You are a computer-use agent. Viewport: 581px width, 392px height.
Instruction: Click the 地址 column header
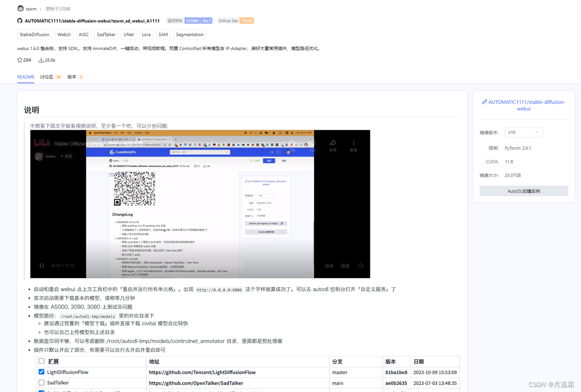tap(154, 362)
